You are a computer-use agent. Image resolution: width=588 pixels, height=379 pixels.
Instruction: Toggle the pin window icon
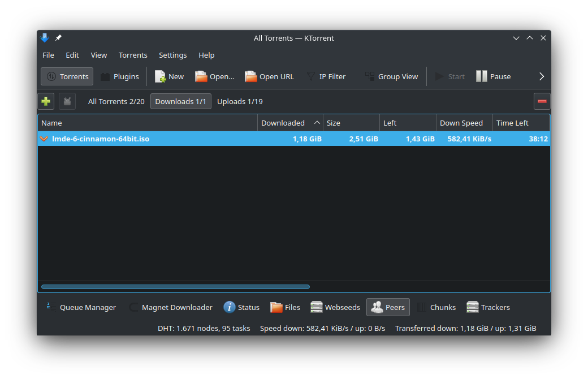pyautogui.click(x=58, y=38)
